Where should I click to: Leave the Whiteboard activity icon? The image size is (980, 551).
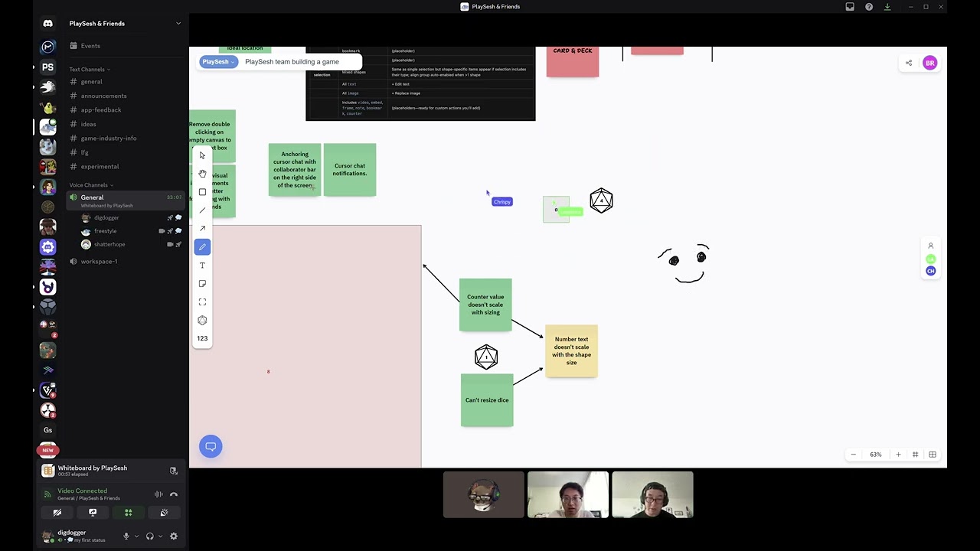[x=174, y=471]
